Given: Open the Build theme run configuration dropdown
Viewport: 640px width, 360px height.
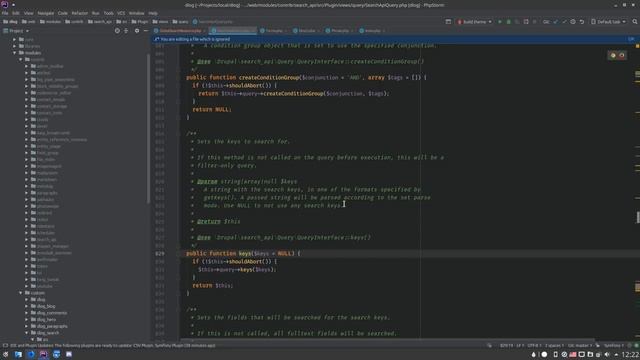Looking at the screenshot, I should click(475, 22).
